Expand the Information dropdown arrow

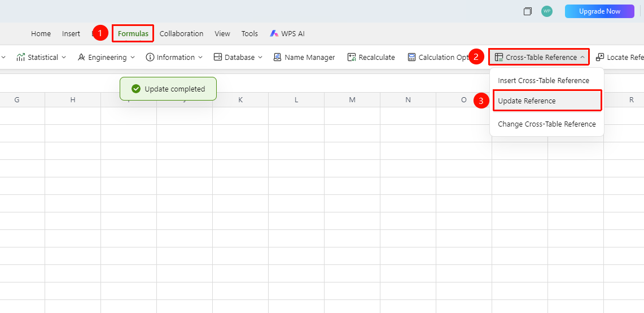[200, 57]
